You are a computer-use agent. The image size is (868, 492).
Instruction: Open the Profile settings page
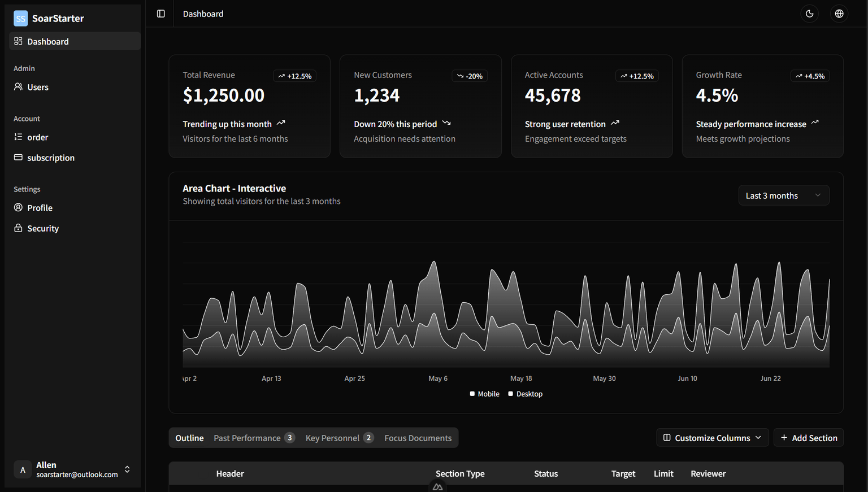(x=40, y=208)
